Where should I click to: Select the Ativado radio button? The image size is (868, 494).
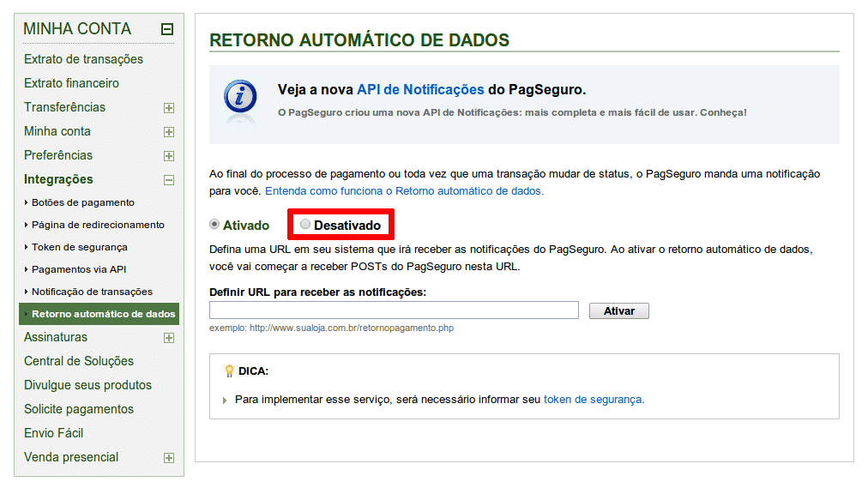[214, 225]
